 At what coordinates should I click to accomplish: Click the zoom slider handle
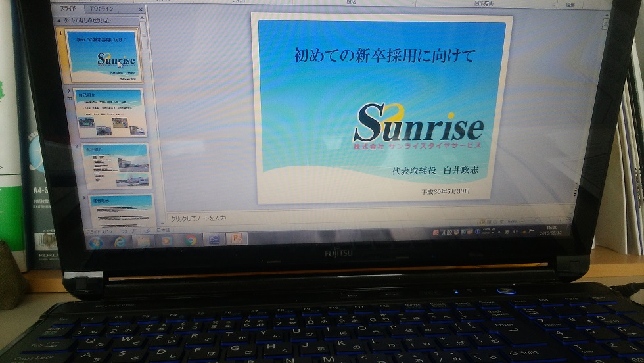click(536, 220)
